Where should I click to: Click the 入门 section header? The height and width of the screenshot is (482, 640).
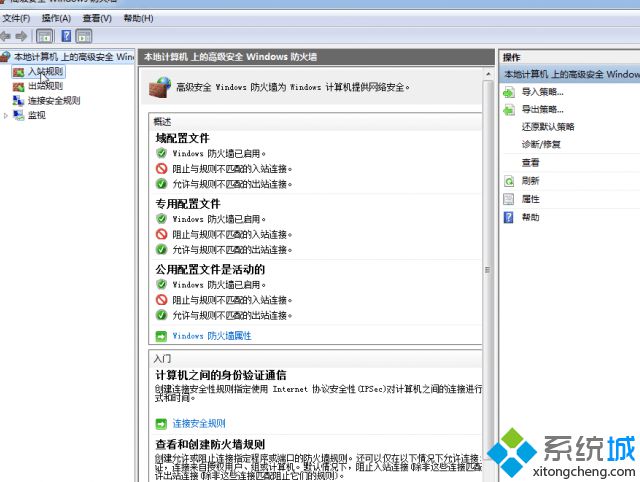(162, 359)
